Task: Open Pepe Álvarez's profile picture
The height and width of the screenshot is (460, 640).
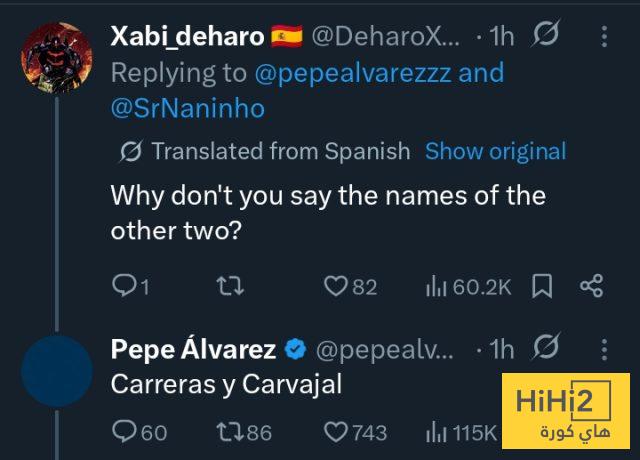Action: click(56, 372)
